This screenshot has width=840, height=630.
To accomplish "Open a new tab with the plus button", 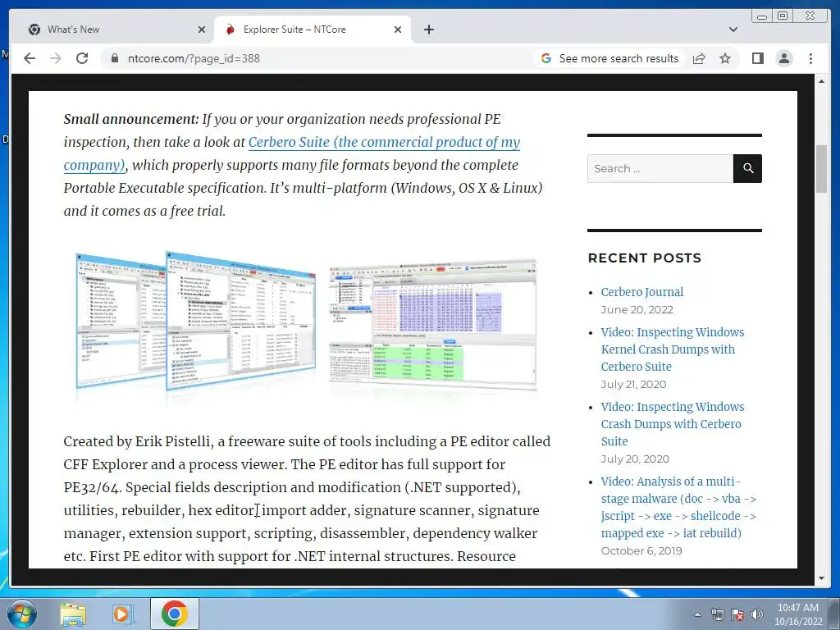I will [x=428, y=30].
